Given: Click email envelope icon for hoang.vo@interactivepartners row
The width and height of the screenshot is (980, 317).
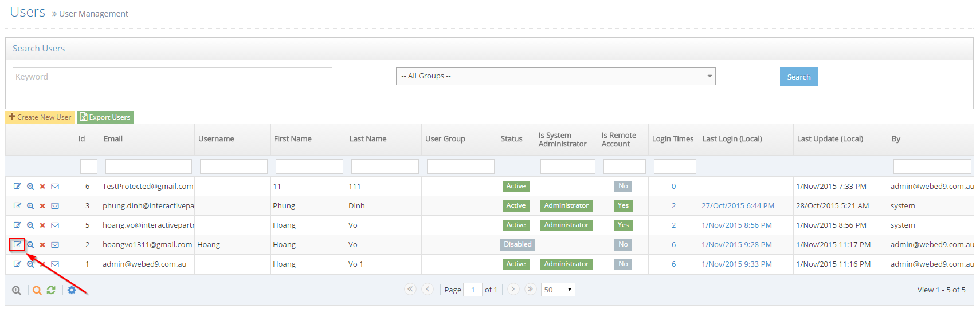Looking at the screenshot, I should [55, 225].
